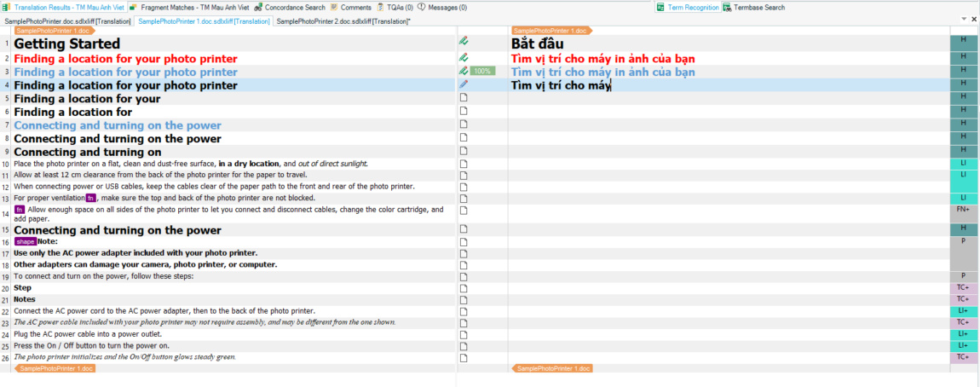Screen dimensions: 980x387
Task: Click segment 'Use only the AC power adapter'
Action: point(135,253)
